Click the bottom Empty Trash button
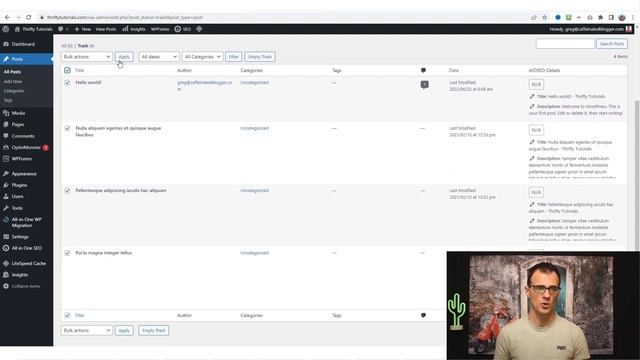This screenshot has width=640, height=360. [153, 331]
